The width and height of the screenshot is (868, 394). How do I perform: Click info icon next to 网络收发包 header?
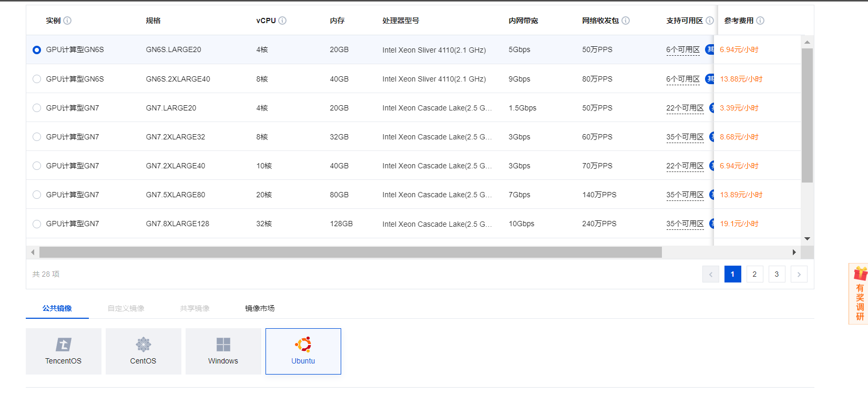[x=626, y=21]
